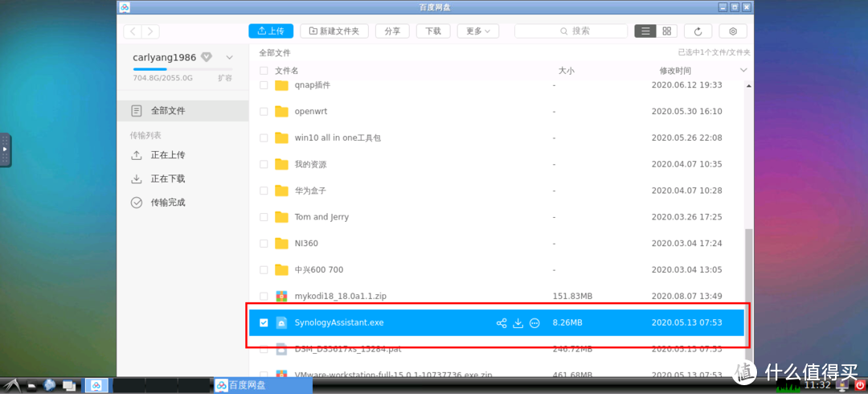Click the NI360 folder icon

[x=282, y=244]
